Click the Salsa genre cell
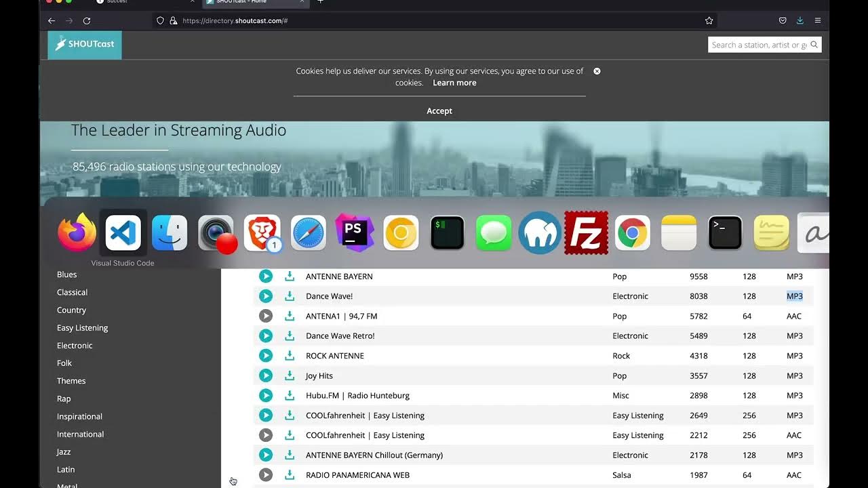 pyautogui.click(x=622, y=475)
